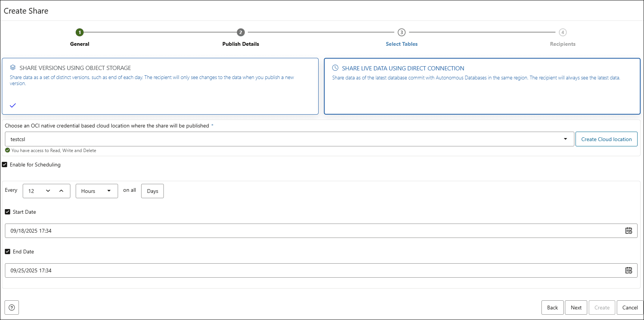Screen dimensions: 644x320
Task: Go to step 1 General circle
Action: click(79, 32)
